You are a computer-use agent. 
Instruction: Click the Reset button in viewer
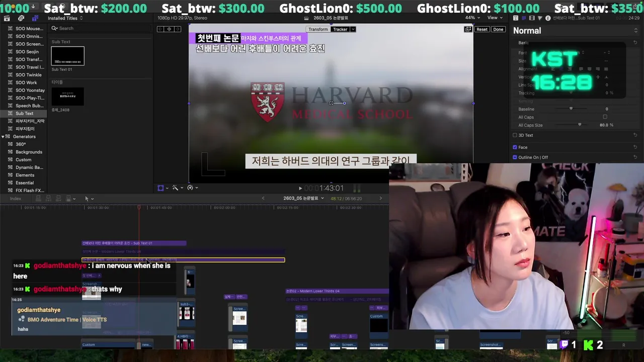pyautogui.click(x=481, y=29)
